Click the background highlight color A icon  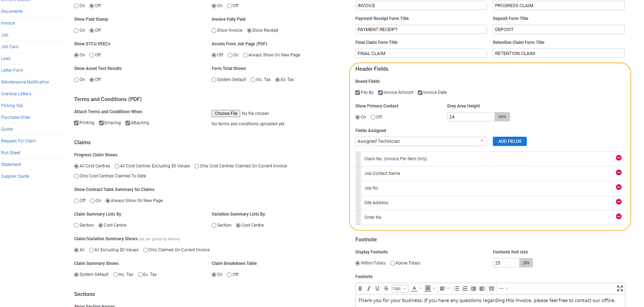point(428,288)
